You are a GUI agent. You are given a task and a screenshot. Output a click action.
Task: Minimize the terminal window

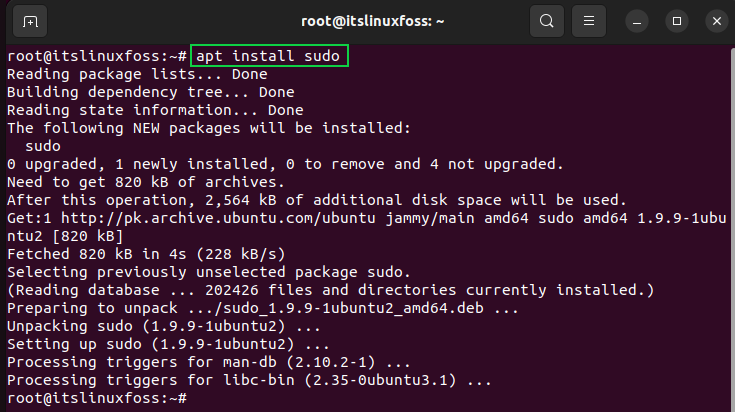pos(637,21)
